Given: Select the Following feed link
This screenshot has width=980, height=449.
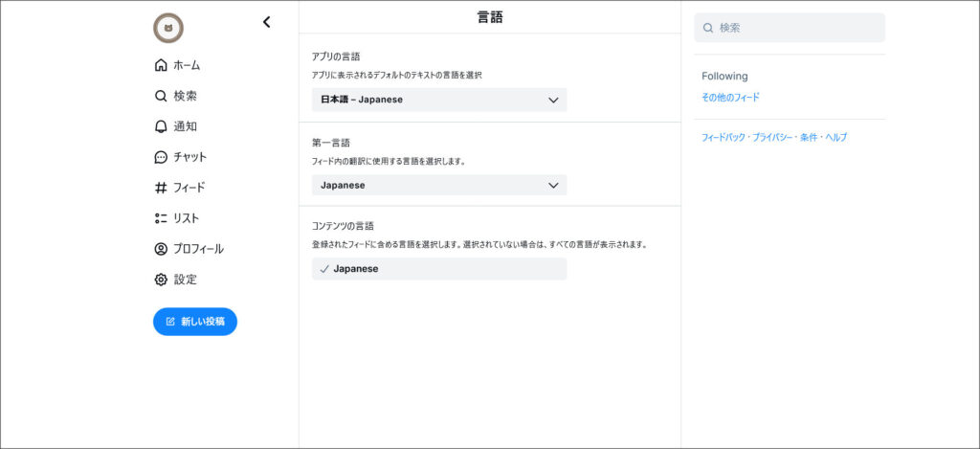Looking at the screenshot, I should point(724,76).
